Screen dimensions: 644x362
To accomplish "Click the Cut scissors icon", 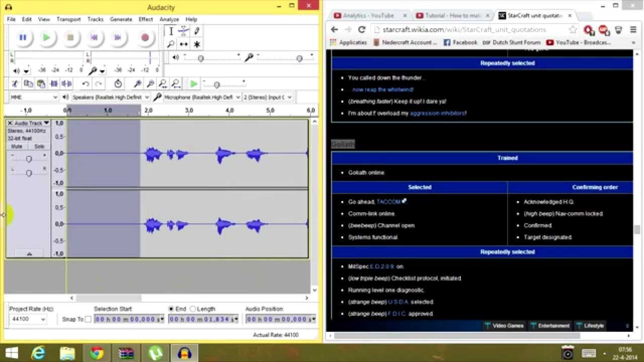I will tap(15, 84).
